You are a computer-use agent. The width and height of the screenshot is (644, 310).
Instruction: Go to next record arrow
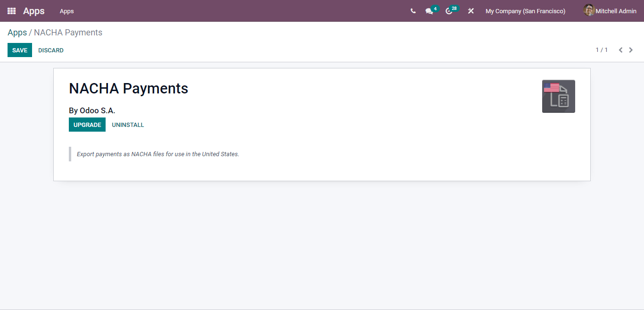tap(631, 50)
